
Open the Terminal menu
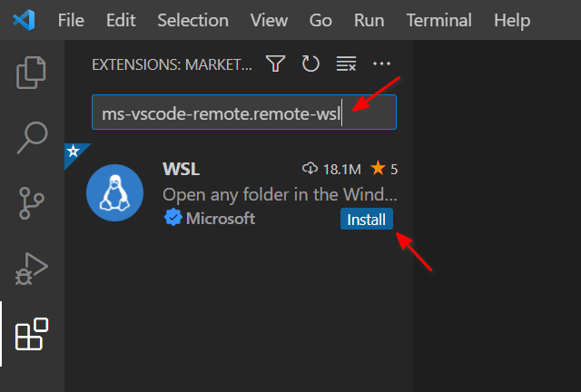438,20
